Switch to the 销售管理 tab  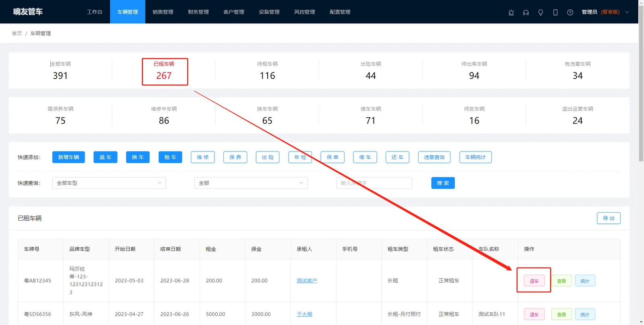pos(163,12)
